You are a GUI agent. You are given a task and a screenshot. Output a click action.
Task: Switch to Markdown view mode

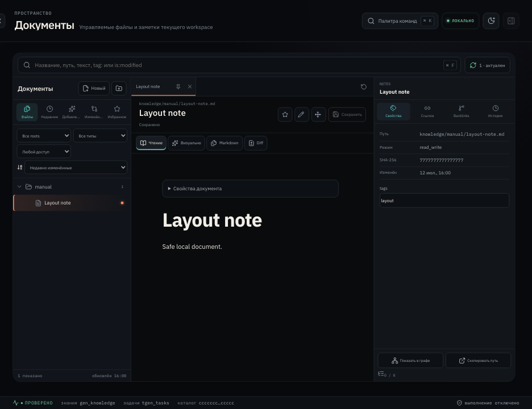(x=225, y=143)
